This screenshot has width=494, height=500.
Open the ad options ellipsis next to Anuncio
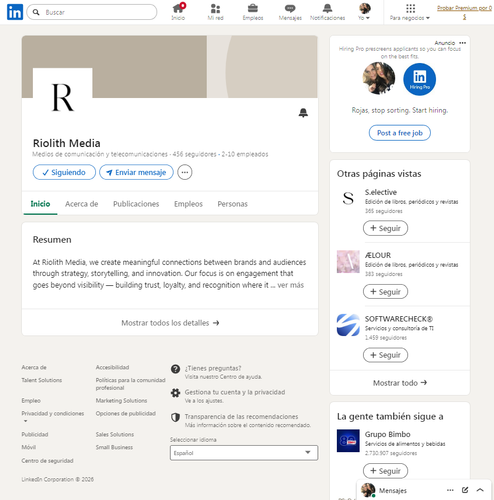pyautogui.click(x=462, y=43)
